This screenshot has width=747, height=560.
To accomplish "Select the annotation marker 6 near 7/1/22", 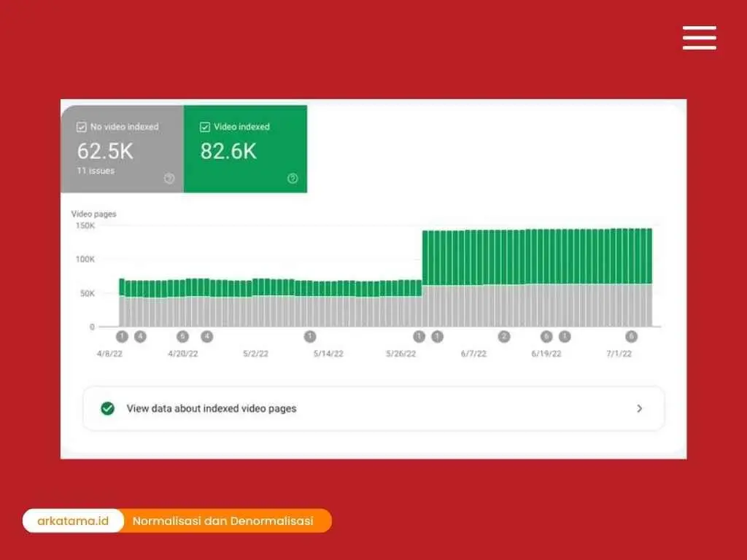I will [x=631, y=337].
